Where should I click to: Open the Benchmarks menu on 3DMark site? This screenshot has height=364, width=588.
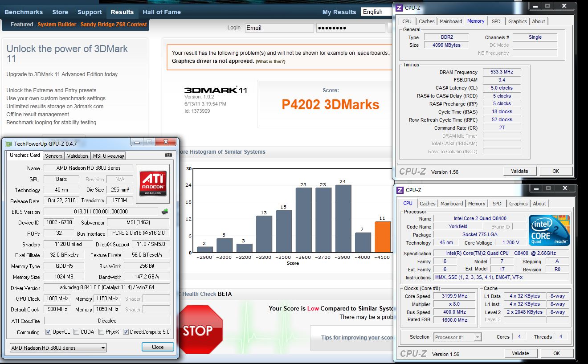pos(24,12)
